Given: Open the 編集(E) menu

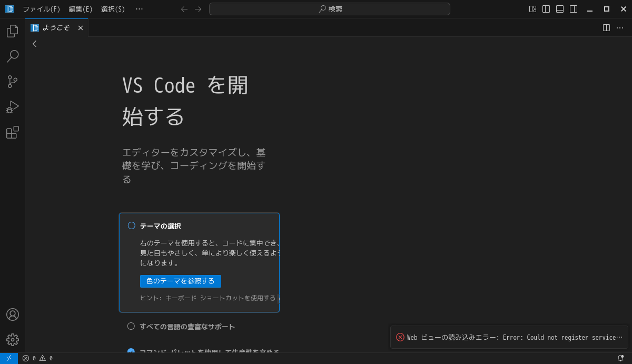Looking at the screenshot, I should point(81,9).
